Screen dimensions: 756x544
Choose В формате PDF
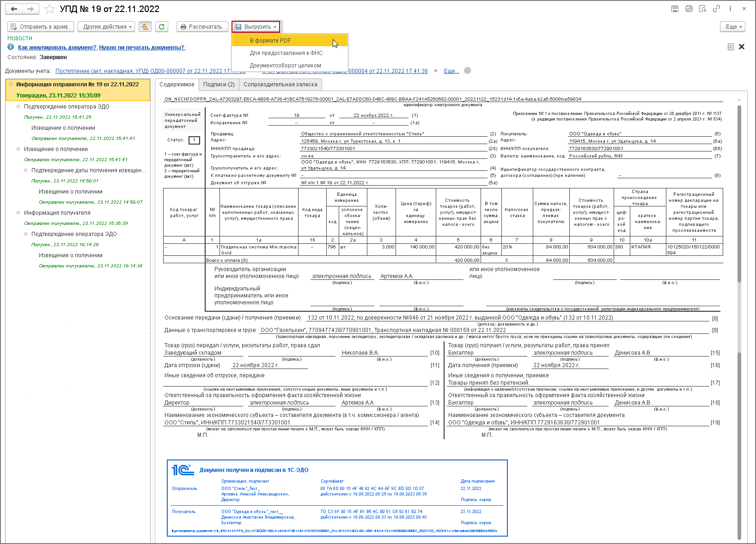tap(289, 41)
